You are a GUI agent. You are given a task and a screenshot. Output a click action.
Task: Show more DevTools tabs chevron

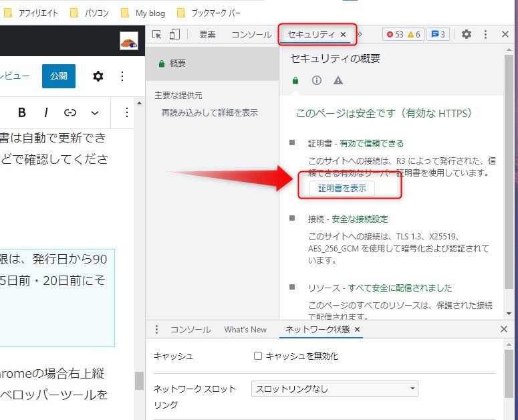(x=360, y=34)
